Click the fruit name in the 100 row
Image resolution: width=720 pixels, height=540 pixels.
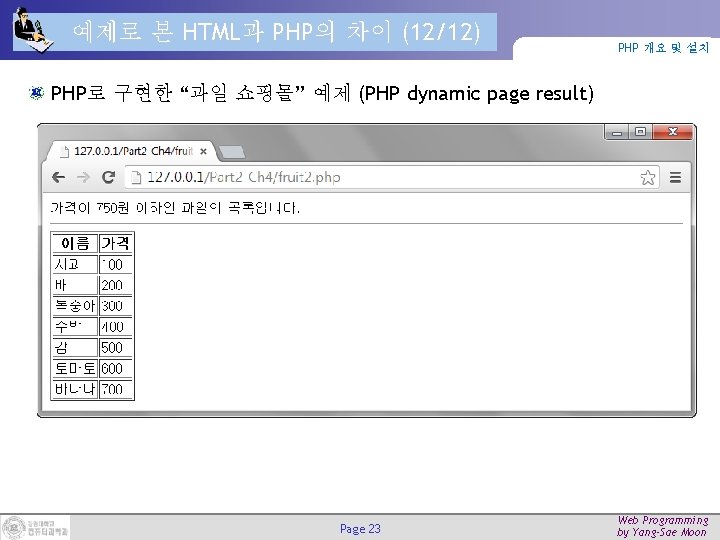tap(75, 264)
